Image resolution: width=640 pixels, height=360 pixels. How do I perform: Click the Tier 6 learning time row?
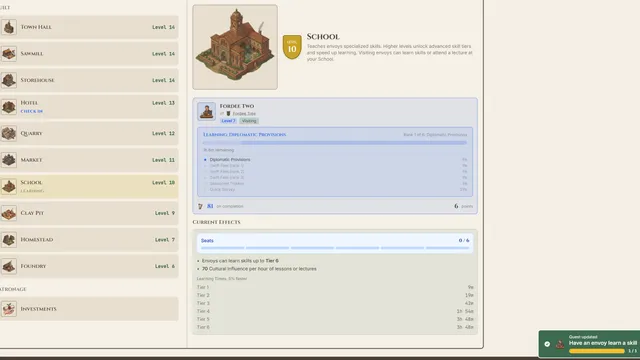click(335, 327)
